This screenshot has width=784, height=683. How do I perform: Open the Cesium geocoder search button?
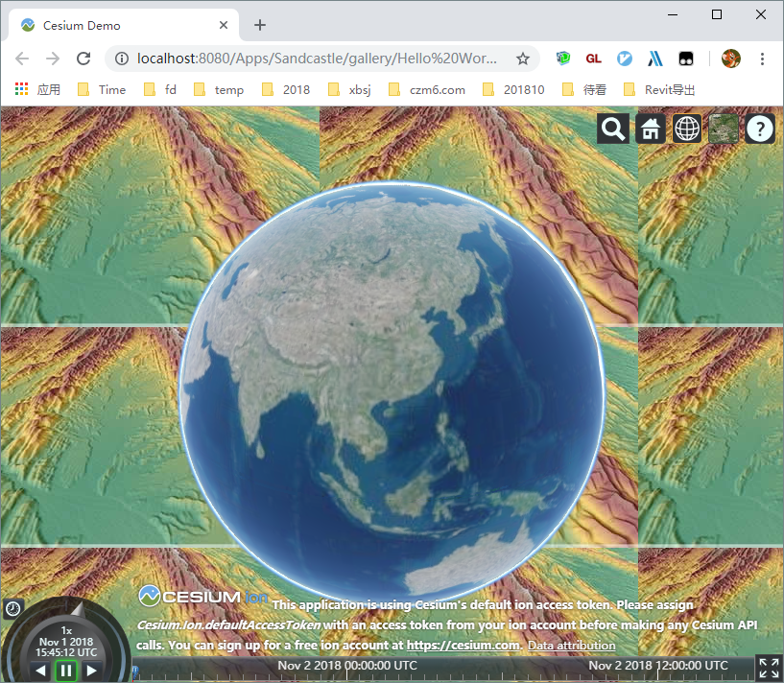tap(613, 129)
